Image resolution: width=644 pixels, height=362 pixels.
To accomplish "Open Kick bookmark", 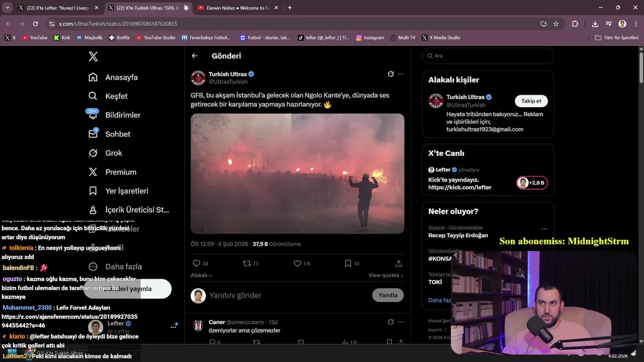I will [62, 38].
